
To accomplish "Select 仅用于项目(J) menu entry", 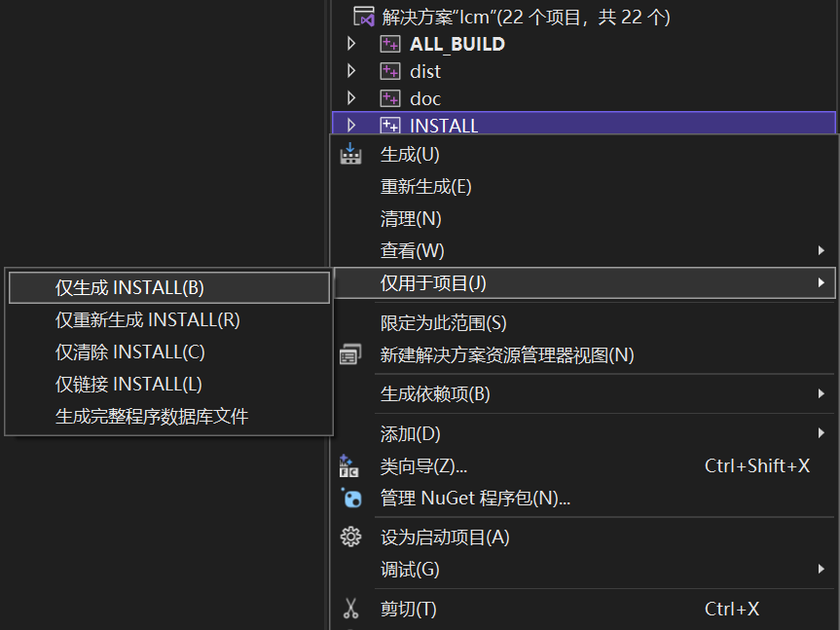I will 584,282.
